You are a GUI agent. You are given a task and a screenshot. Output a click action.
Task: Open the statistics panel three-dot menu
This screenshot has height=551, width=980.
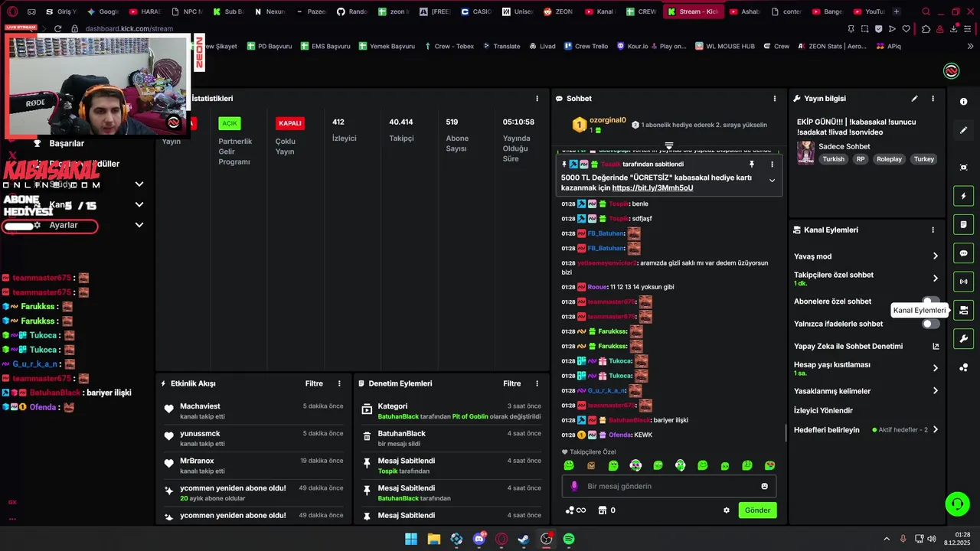pyautogui.click(x=537, y=99)
